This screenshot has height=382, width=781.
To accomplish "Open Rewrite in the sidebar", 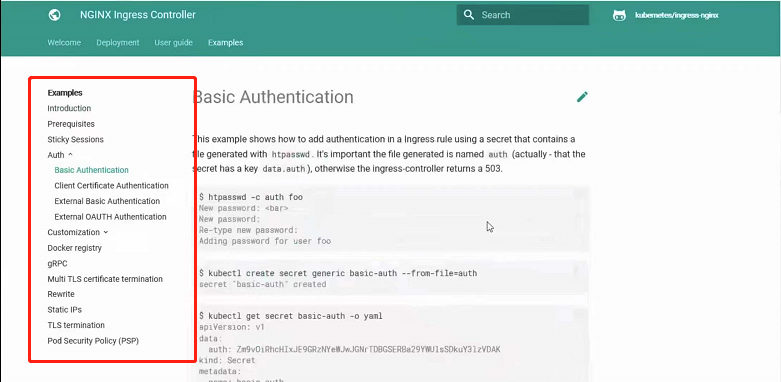I will point(61,294).
